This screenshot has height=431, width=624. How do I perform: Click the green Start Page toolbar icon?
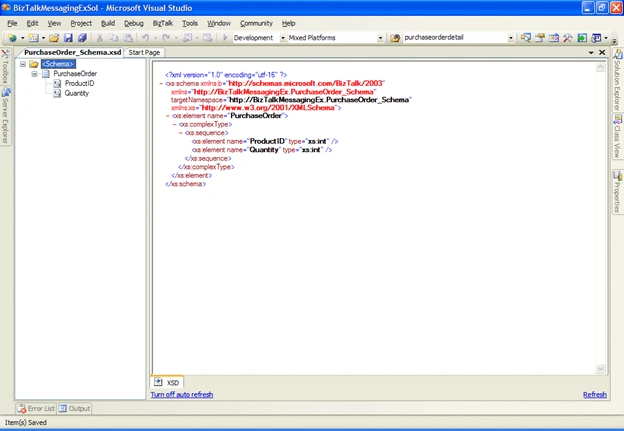click(582, 38)
